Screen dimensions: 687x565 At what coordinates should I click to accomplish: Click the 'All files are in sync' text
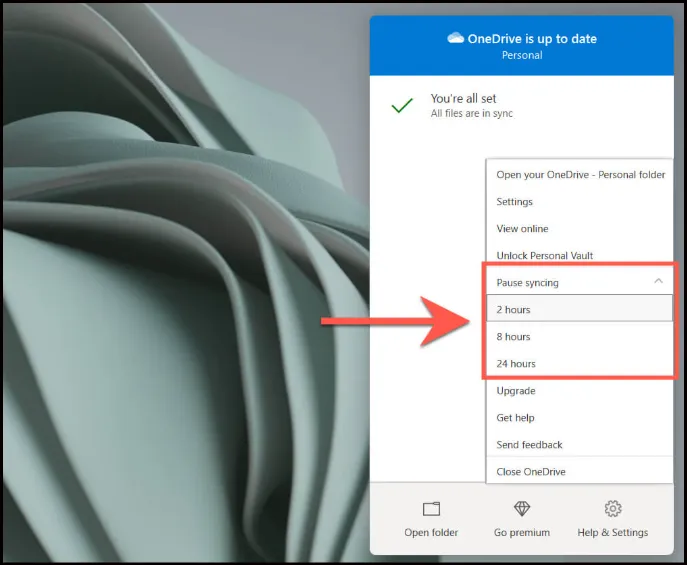pos(471,113)
